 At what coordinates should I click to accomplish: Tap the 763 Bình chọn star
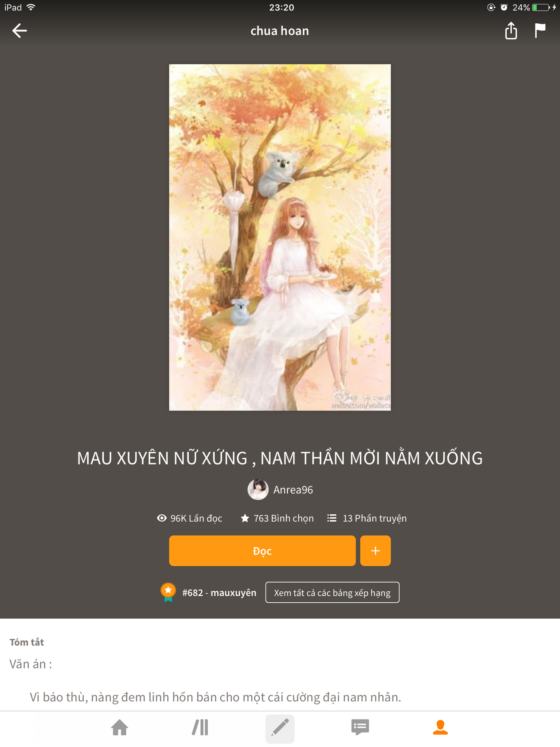[245, 518]
